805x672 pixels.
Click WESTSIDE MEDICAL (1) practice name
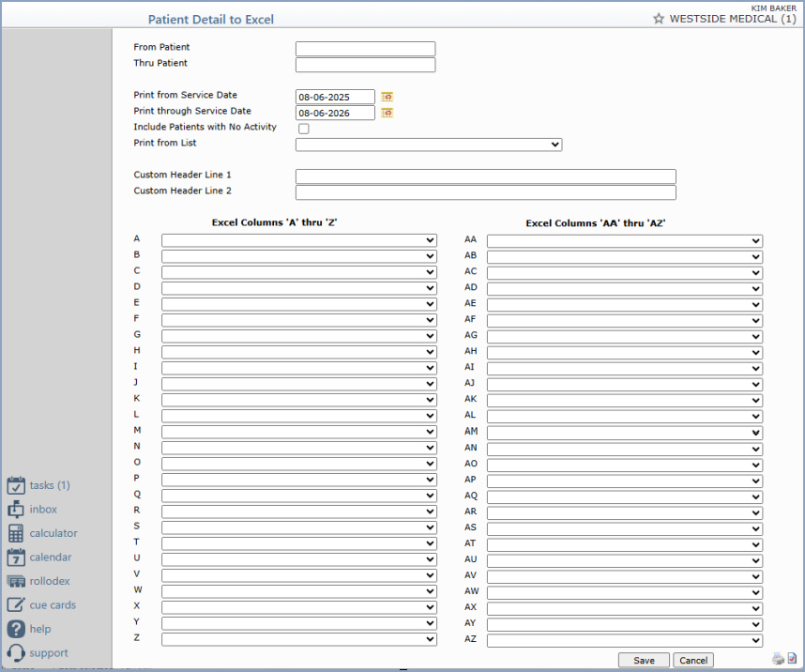coord(733,19)
